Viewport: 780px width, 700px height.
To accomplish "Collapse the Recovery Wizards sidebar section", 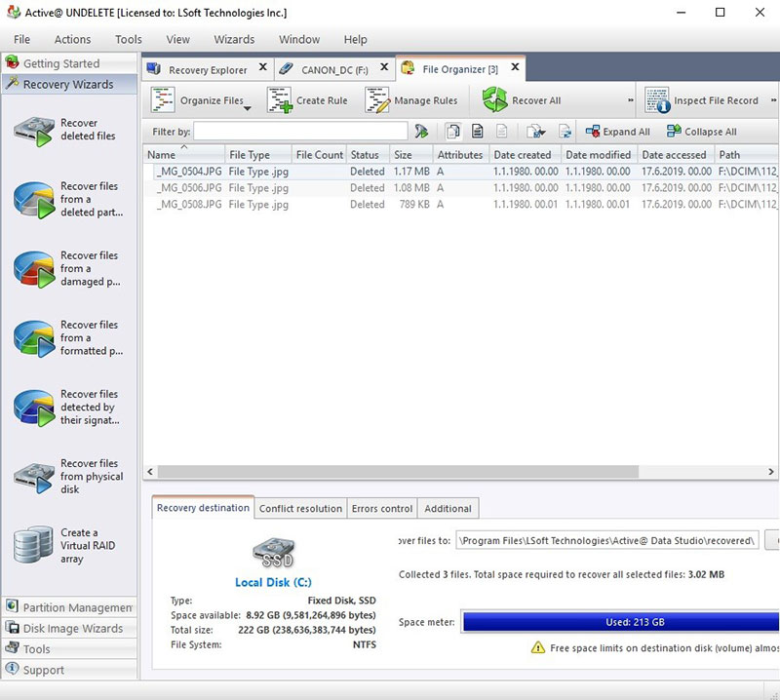I will tap(69, 84).
